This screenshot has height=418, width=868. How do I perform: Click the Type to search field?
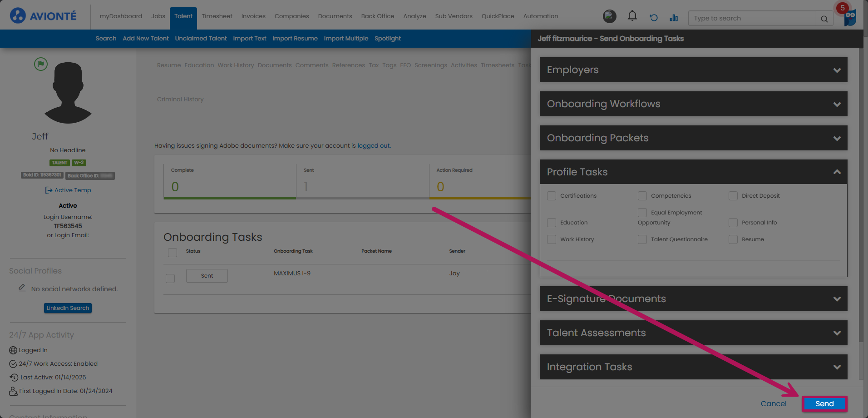click(754, 19)
